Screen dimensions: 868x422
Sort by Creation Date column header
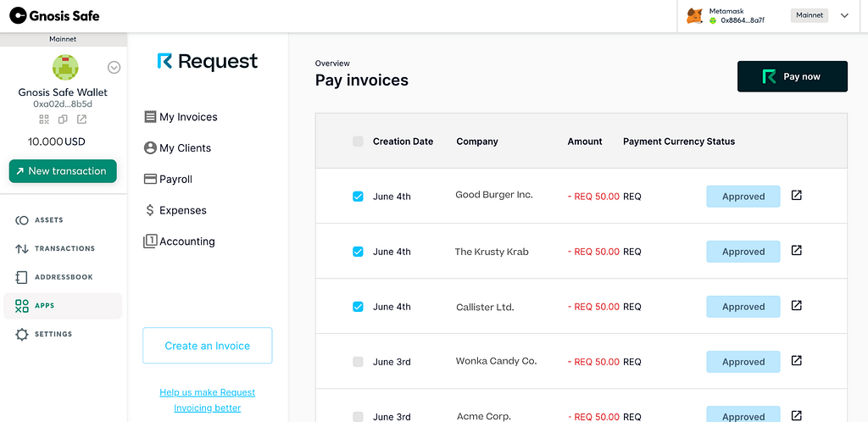(x=403, y=142)
